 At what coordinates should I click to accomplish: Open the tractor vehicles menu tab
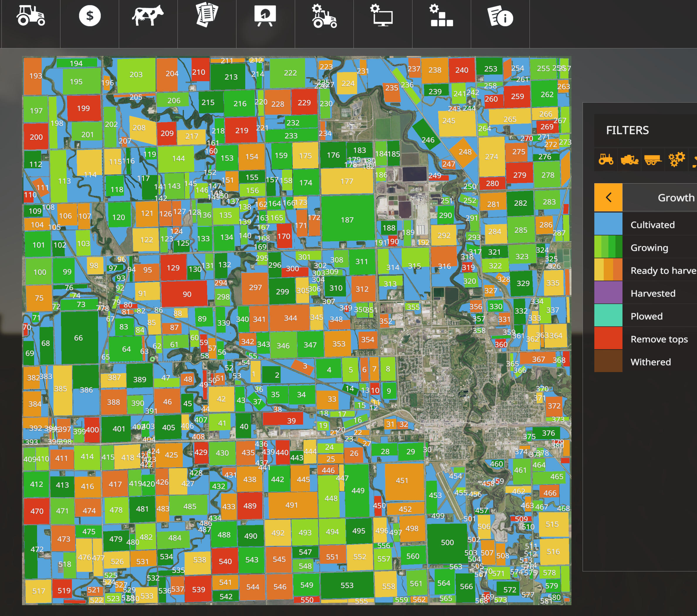click(x=31, y=16)
